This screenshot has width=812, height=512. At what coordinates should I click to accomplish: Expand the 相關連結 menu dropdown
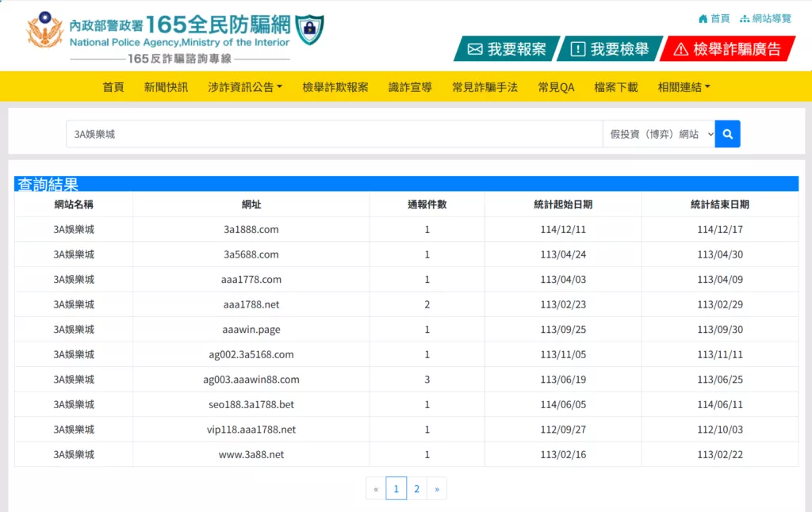pyautogui.click(x=684, y=87)
